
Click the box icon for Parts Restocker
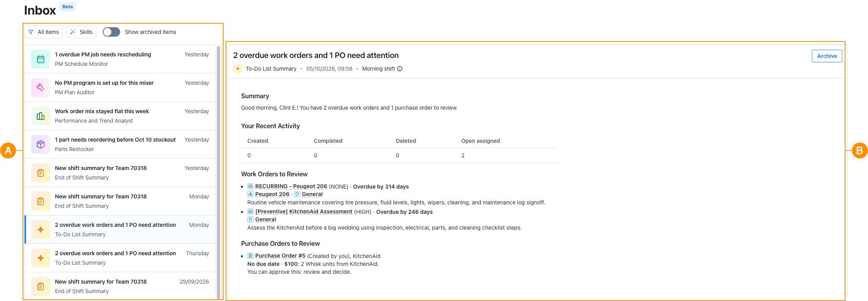(x=41, y=144)
